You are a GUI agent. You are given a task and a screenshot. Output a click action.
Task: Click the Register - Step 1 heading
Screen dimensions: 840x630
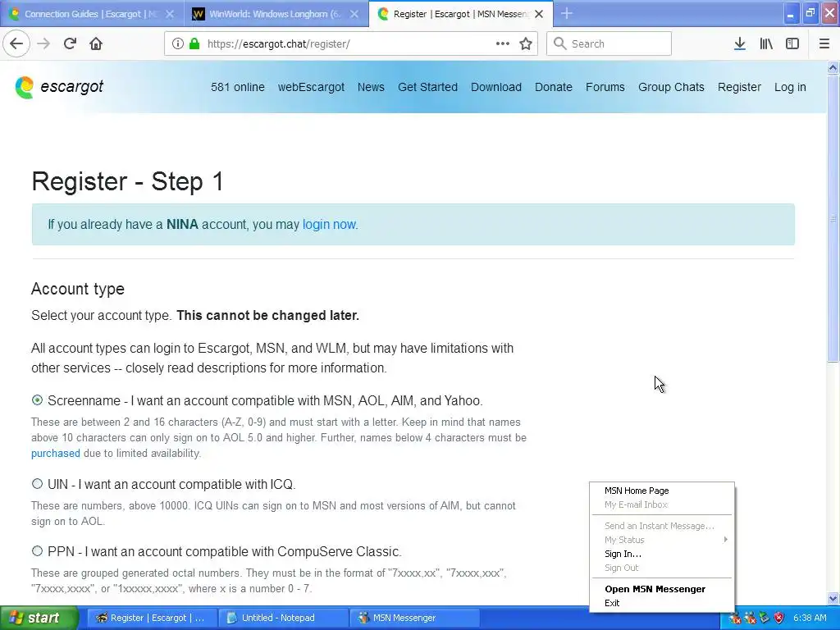coord(127,181)
